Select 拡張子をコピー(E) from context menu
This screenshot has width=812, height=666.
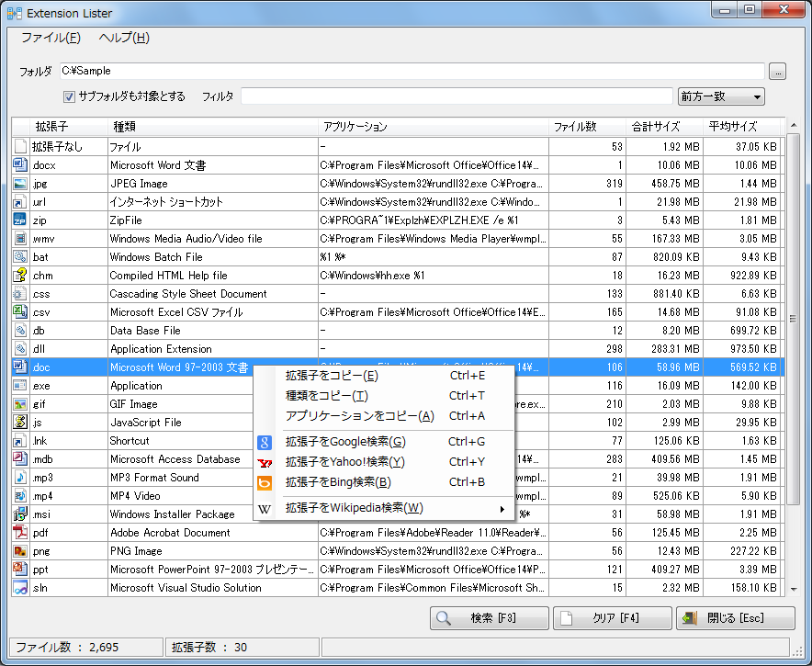click(332, 376)
